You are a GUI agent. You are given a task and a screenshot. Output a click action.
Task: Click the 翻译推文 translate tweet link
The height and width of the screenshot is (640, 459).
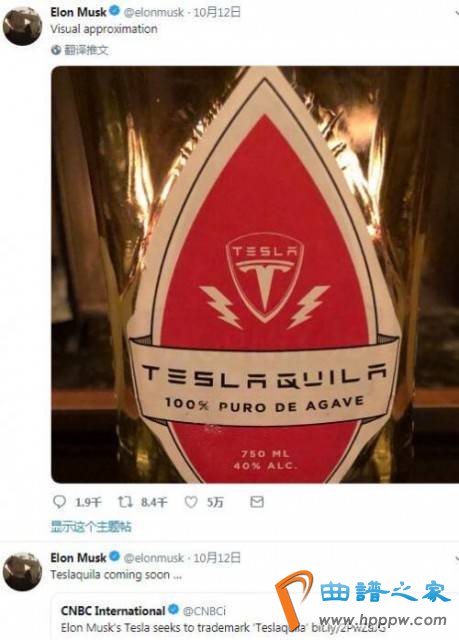coord(86,50)
